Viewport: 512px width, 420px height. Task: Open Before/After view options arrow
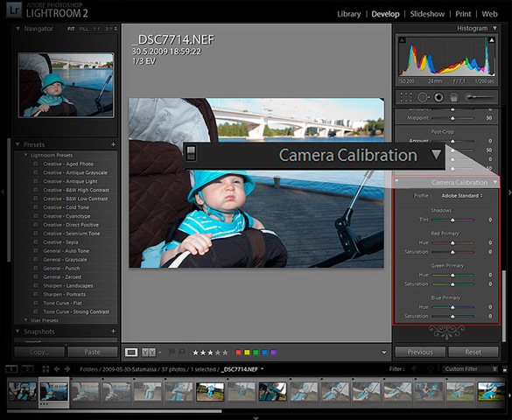click(x=159, y=352)
